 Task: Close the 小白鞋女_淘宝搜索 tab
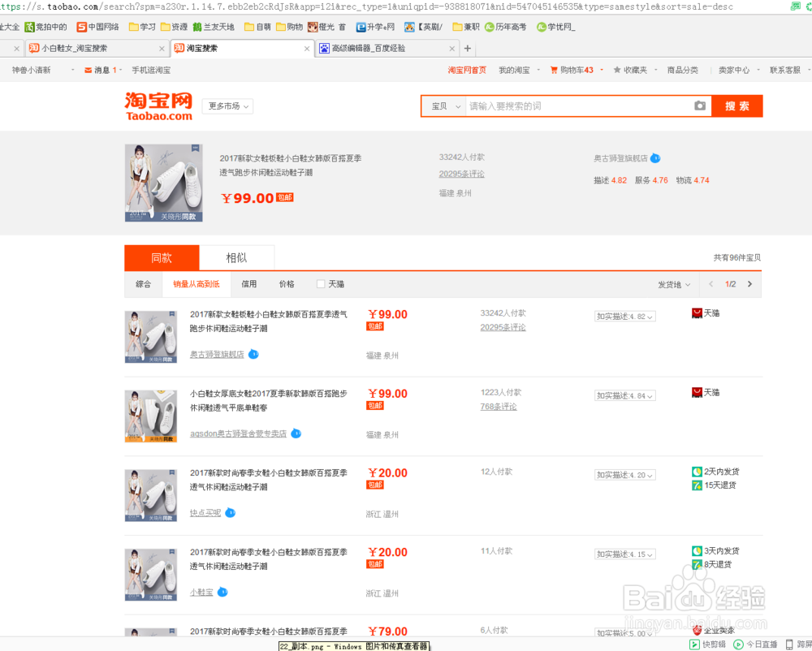tap(162, 49)
